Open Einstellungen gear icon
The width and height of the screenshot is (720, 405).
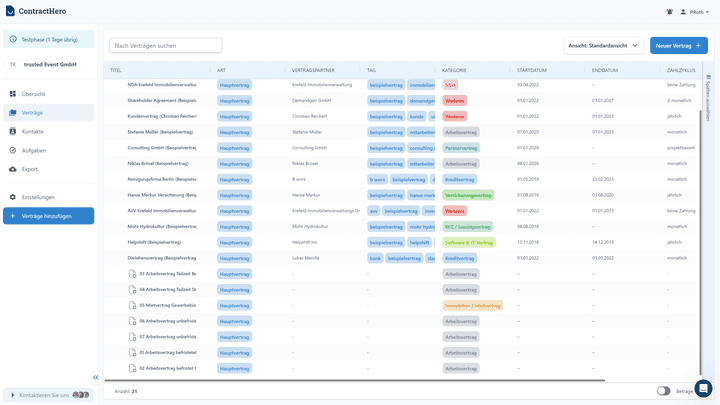coord(12,197)
